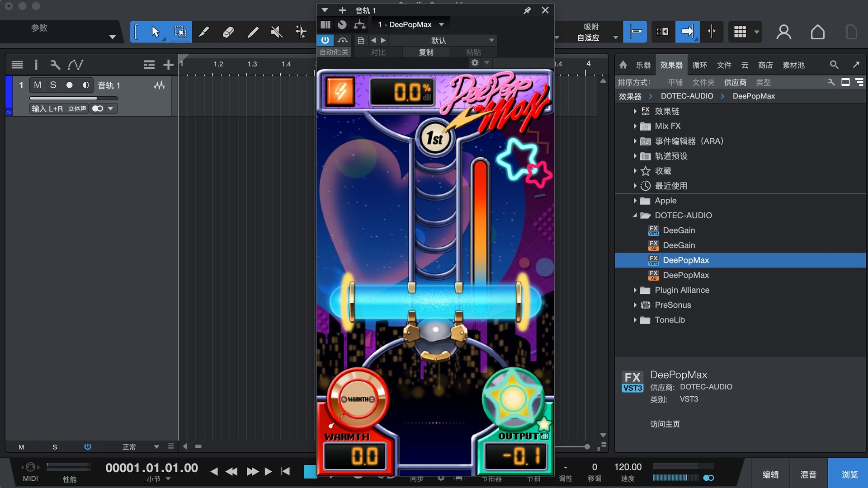Viewport: 868px width, 488px height.
Task: Click the 对比 compare button
Action: click(378, 52)
